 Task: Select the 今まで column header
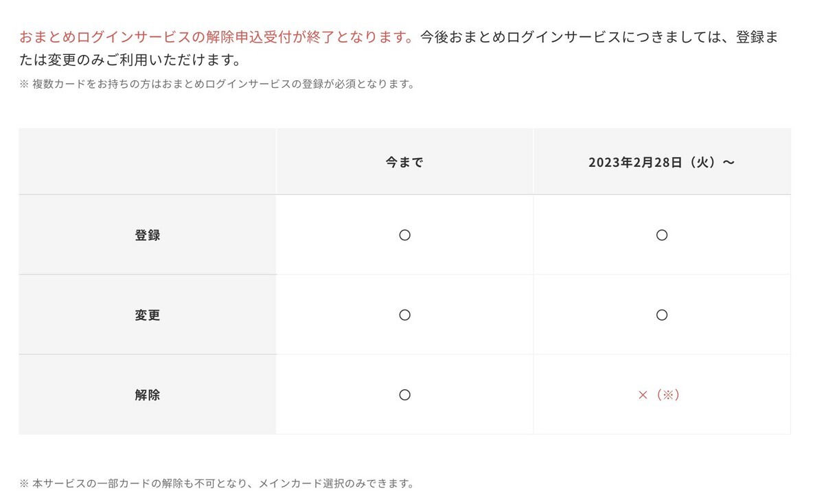click(404, 163)
